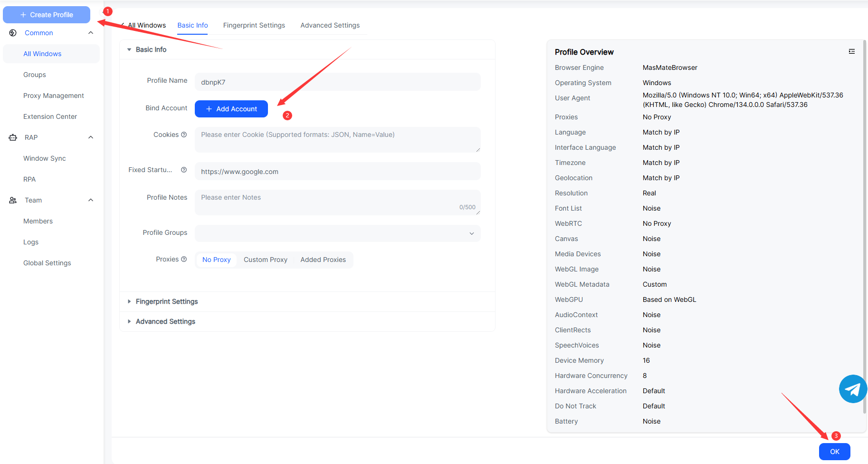Switch to the Fingerprint Settings tab
868x464 pixels.
click(x=254, y=25)
